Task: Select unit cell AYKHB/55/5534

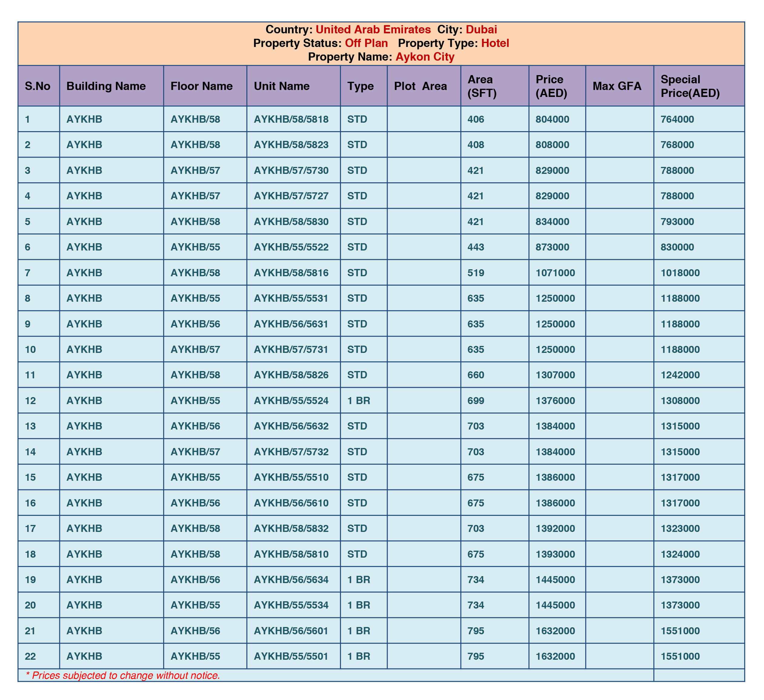Action: tap(294, 605)
